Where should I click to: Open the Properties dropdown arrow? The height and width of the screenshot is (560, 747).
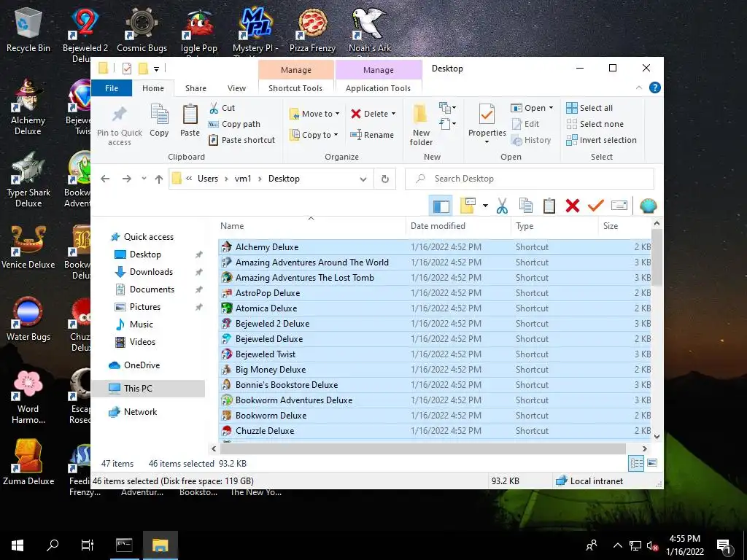pyautogui.click(x=487, y=142)
